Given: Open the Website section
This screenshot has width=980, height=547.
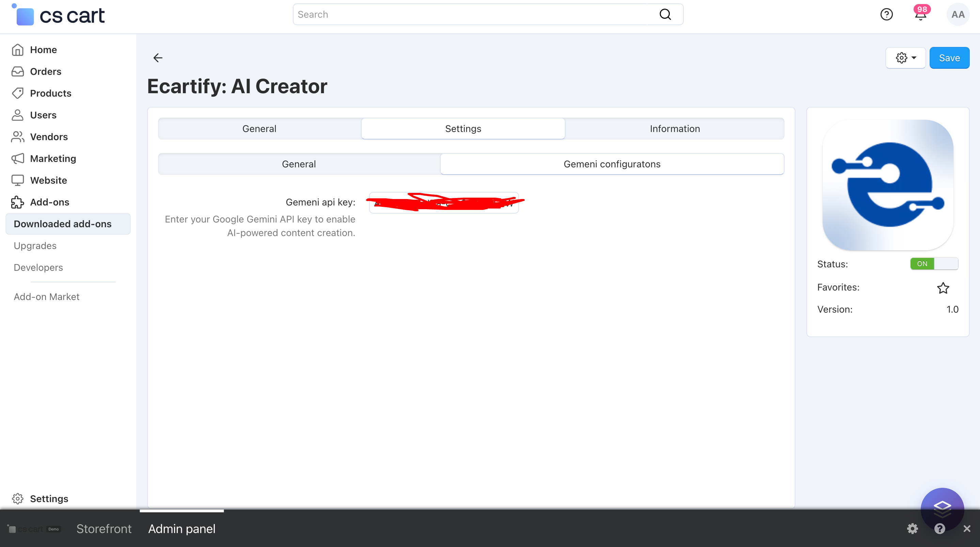Looking at the screenshot, I should point(48,180).
